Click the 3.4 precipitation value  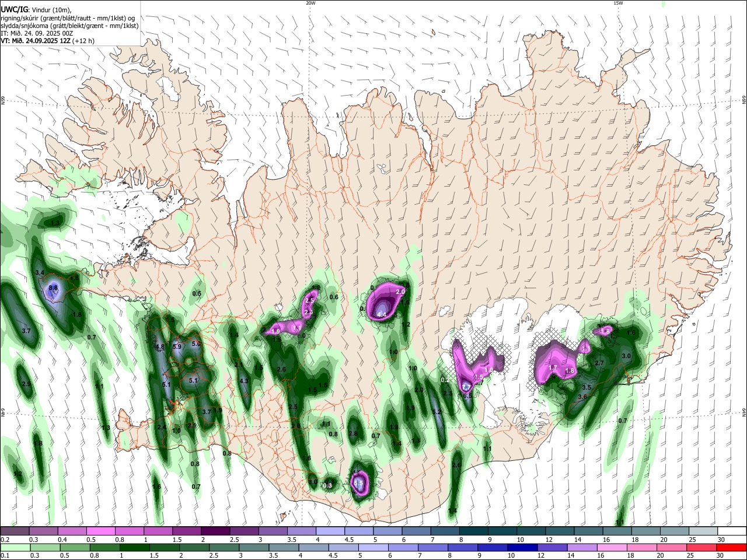pyautogui.click(x=40, y=273)
